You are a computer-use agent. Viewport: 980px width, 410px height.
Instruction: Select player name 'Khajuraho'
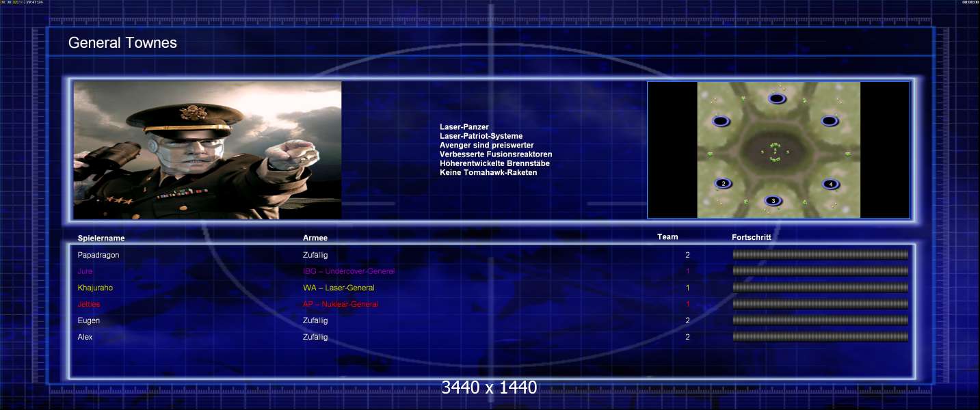[x=95, y=288]
